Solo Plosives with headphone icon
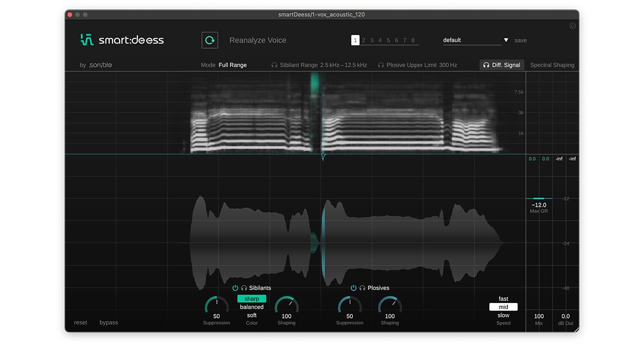This screenshot has height=346, width=644. 362,288
